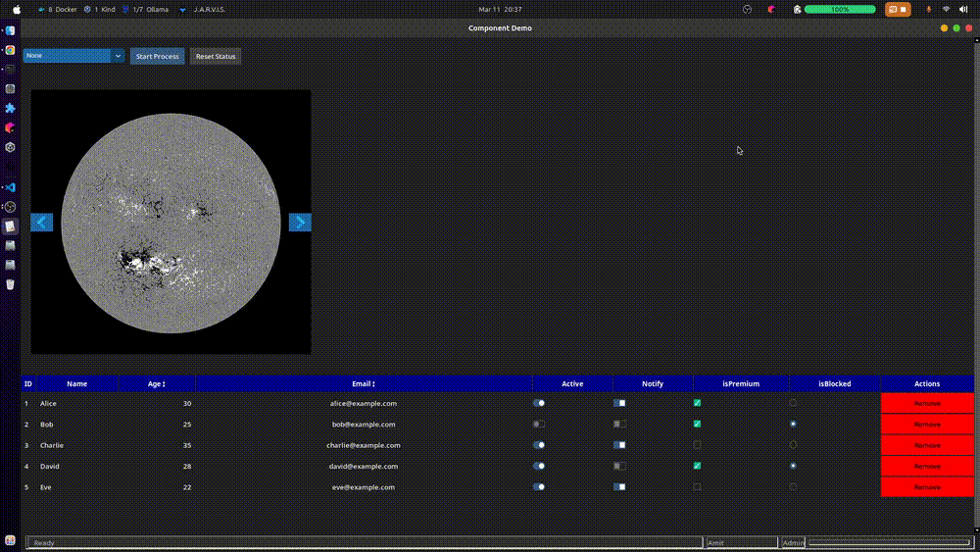This screenshot has width=980, height=552.
Task: Check the isPremium checkbox for Charlie
Action: [697, 445]
